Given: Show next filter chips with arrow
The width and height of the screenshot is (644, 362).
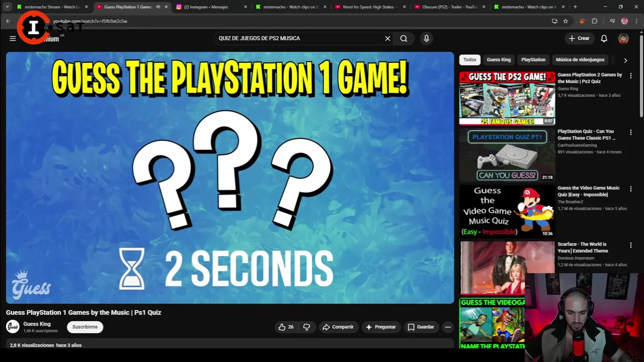Looking at the screenshot, I should pyautogui.click(x=625, y=60).
